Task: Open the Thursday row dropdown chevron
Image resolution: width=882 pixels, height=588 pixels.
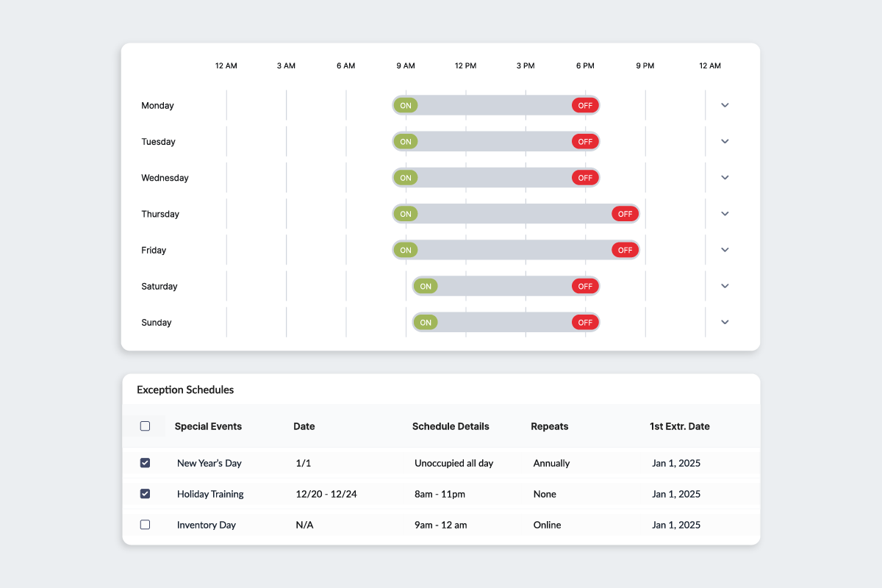Action: tap(725, 214)
